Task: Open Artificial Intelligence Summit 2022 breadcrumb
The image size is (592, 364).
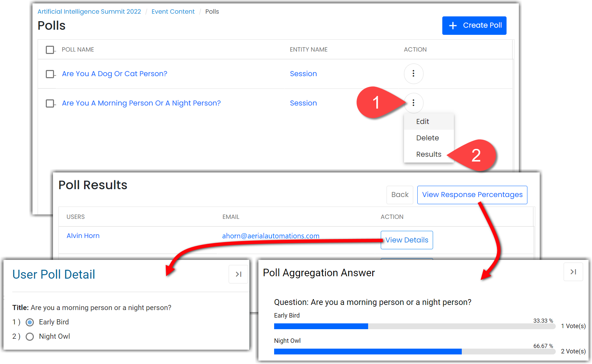Action: click(89, 12)
